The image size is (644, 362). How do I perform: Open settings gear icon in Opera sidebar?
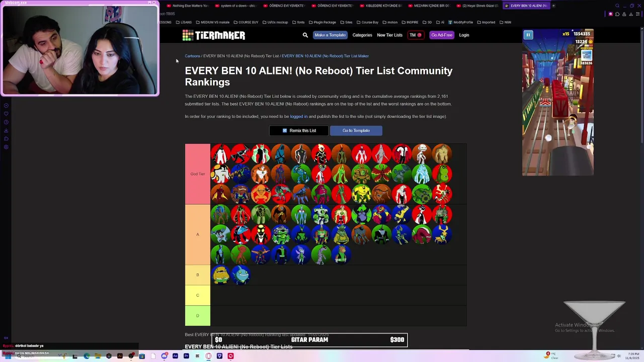6,147
